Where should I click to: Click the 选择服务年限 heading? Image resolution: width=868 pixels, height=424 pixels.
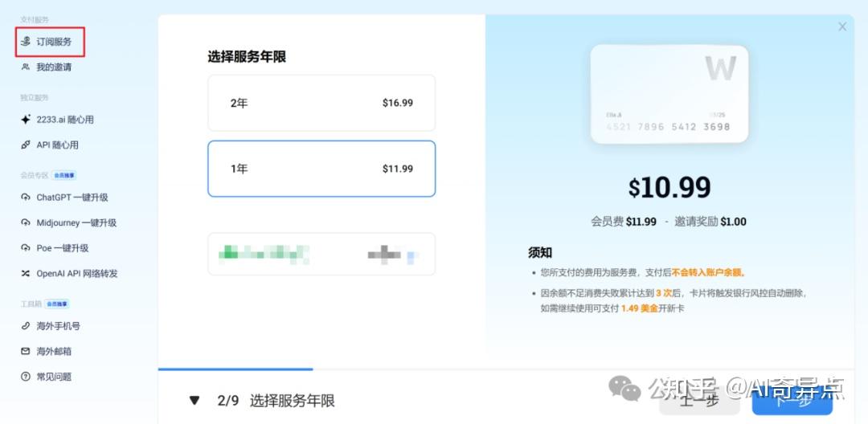tap(247, 56)
